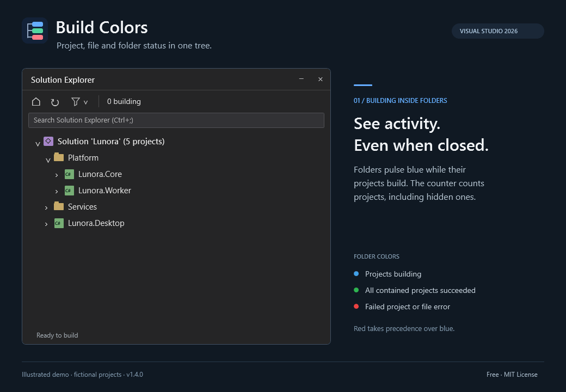The width and height of the screenshot is (566, 392).
Task: Click the Refresh icon in Solution Explorer toolbar
Action: tap(55, 102)
